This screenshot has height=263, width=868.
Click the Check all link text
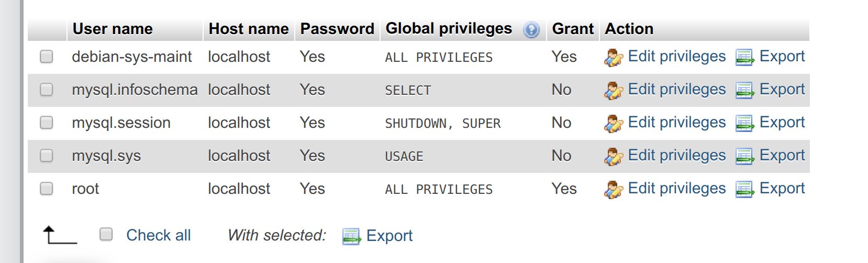[159, 235]
